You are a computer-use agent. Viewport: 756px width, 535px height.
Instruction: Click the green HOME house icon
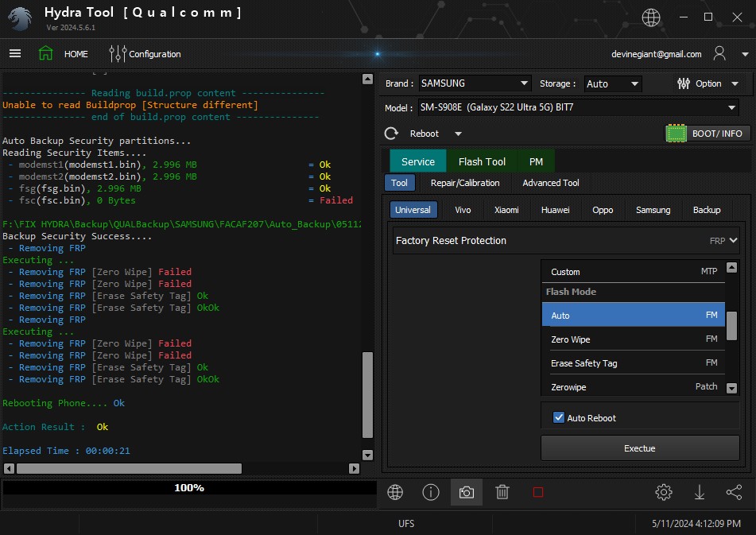click(46, 53)
